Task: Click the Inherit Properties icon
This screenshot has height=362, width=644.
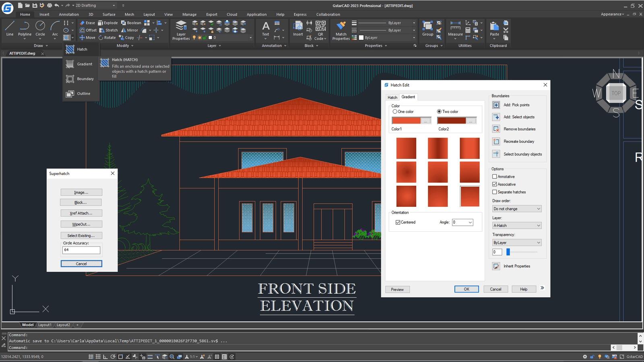Action: pyautogui.click(x=496, y=266)
